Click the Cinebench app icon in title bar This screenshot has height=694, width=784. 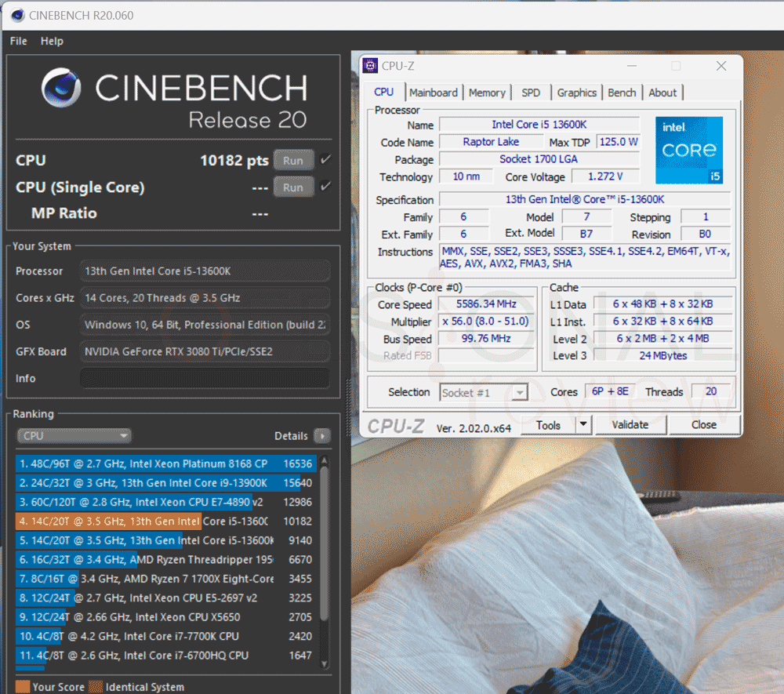click(x=17, y=16)
